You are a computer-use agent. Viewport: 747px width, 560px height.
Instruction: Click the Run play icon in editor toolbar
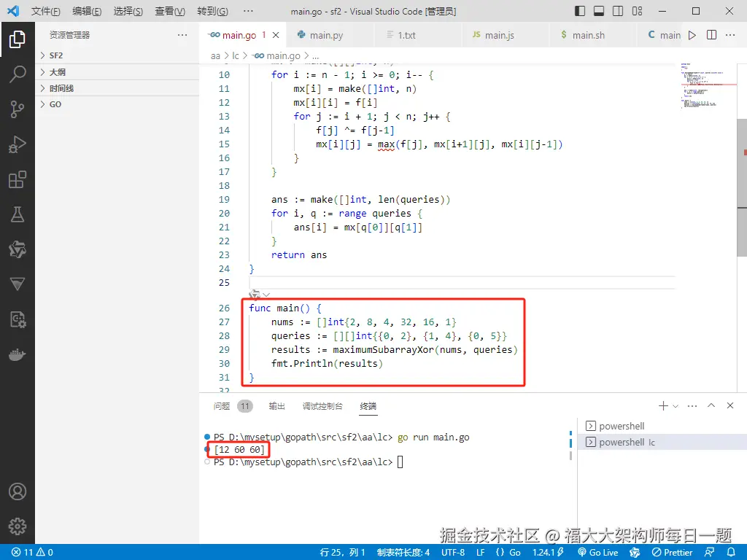[692, 35]
